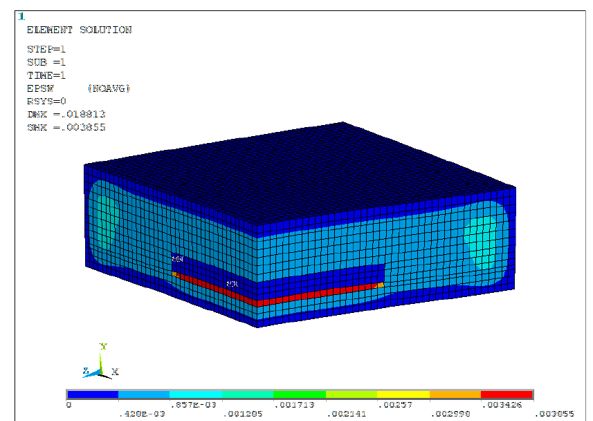Click the DMX =.018813 label

[x=66, y=114]
